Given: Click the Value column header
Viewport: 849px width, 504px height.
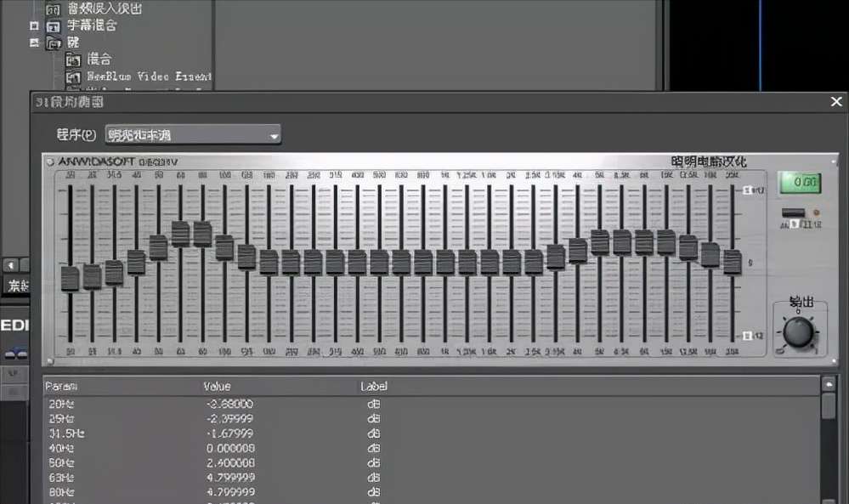Looking at the screenshot, I should click(218, 387).
